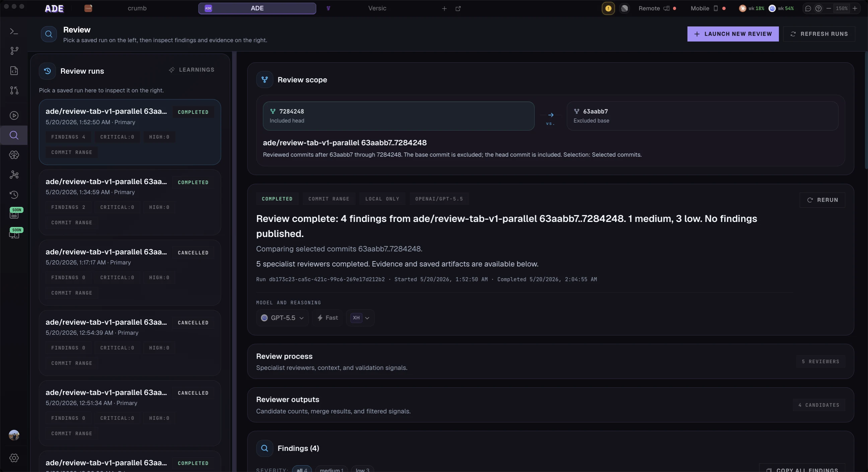Click the yellow warning indicator icon

608,8
